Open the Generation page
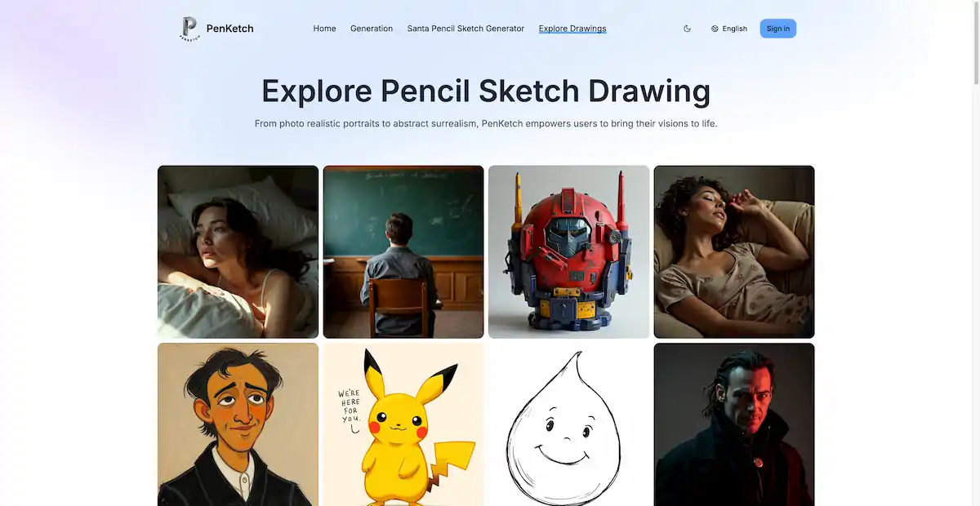The width and height of the screenshot is (980, 506). pyautogui.click(x=372, y=29)
